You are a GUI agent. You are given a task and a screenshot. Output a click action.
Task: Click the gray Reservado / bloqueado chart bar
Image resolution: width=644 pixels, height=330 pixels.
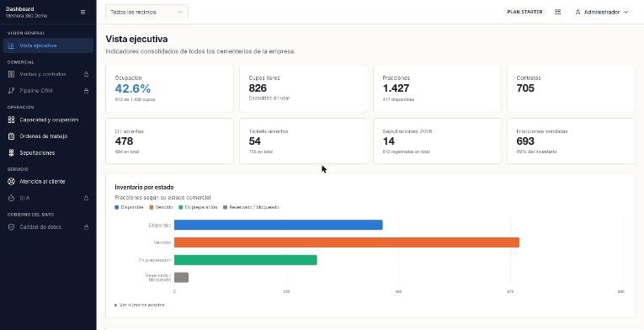(181, 278)
